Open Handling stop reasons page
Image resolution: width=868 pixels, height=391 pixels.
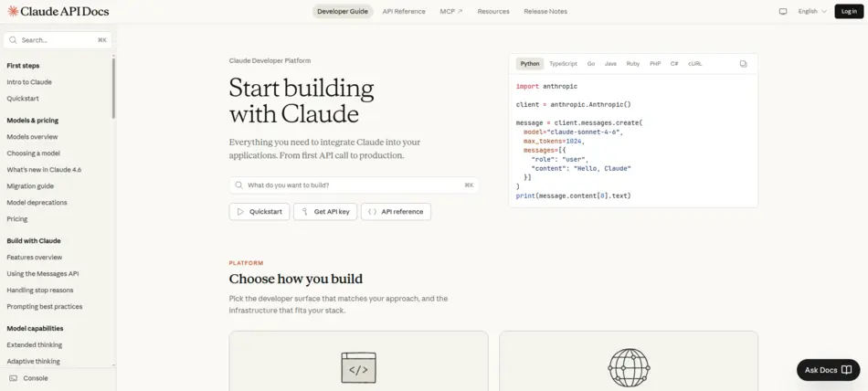click(40, 290)
